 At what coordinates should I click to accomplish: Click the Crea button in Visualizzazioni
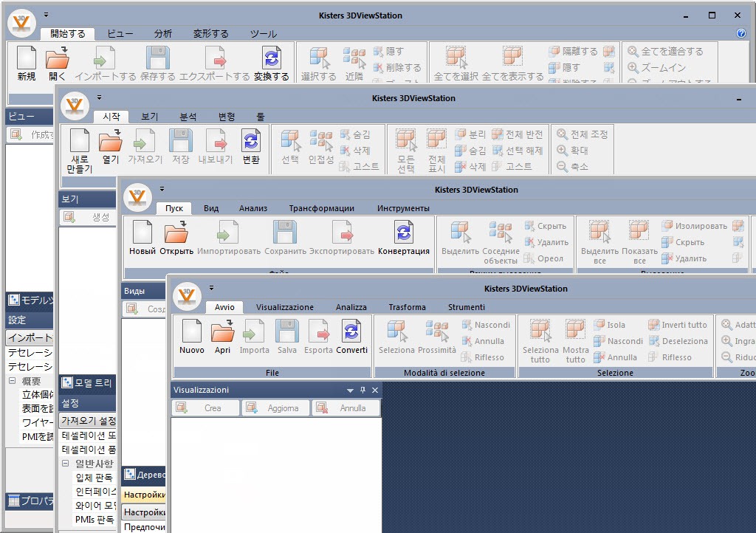pyautogui.click(x=206, y=408)
